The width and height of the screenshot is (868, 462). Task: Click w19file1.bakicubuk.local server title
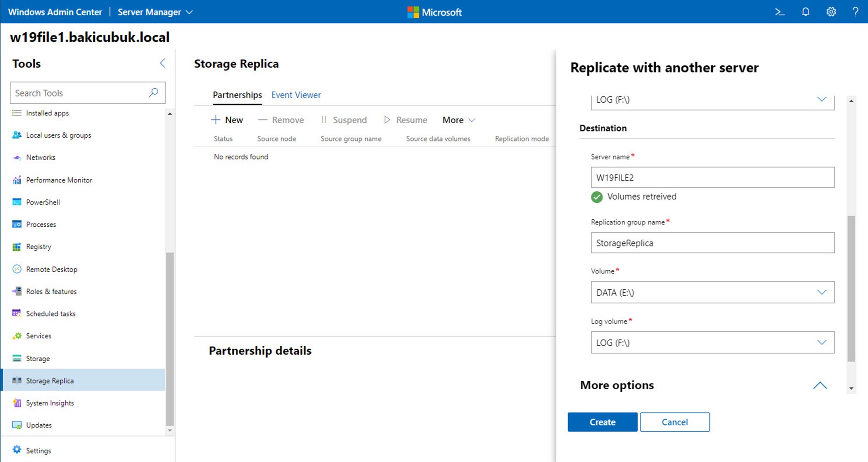(90, 37)
